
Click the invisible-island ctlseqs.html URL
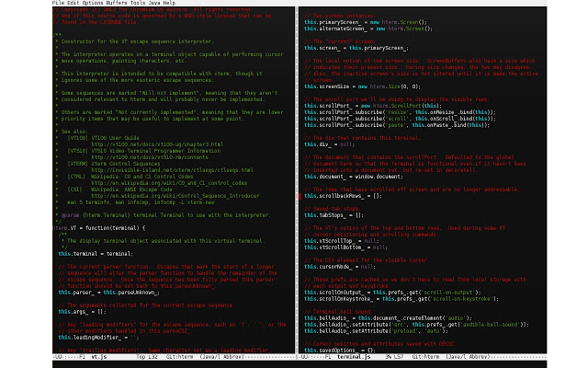[172, 170]
